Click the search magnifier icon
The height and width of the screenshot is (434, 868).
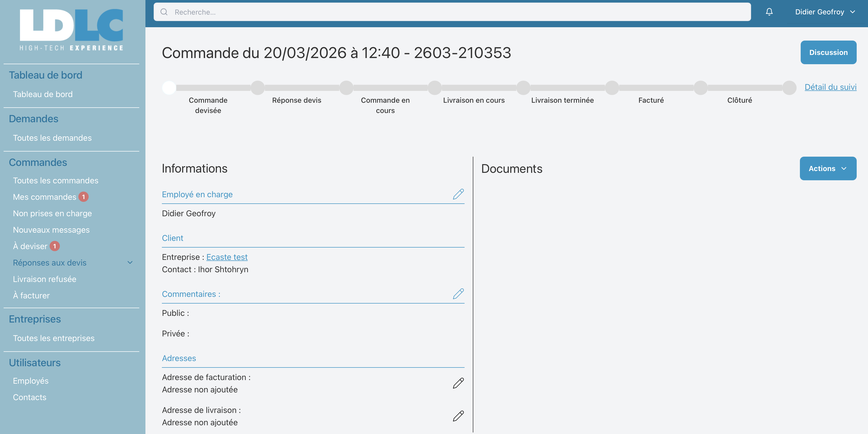pyautogui.click(x=164, y=12)
